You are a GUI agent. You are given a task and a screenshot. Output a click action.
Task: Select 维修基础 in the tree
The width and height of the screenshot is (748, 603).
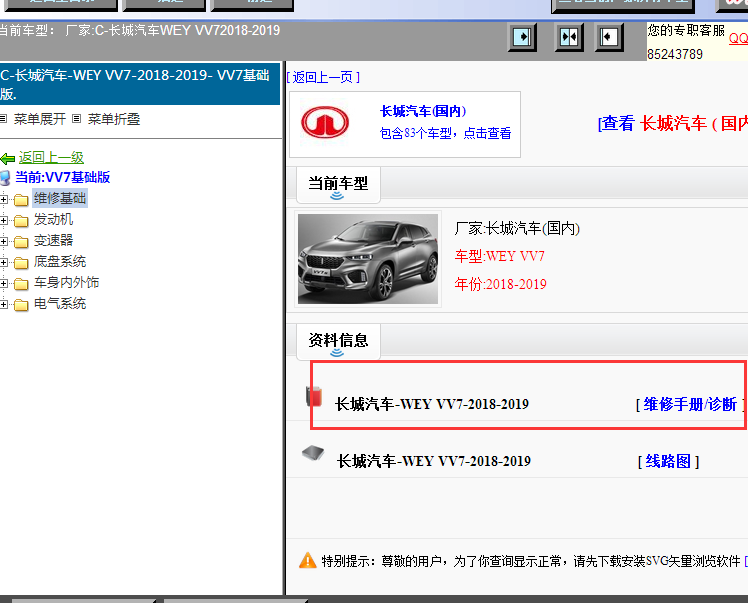[x=60, y=198]
